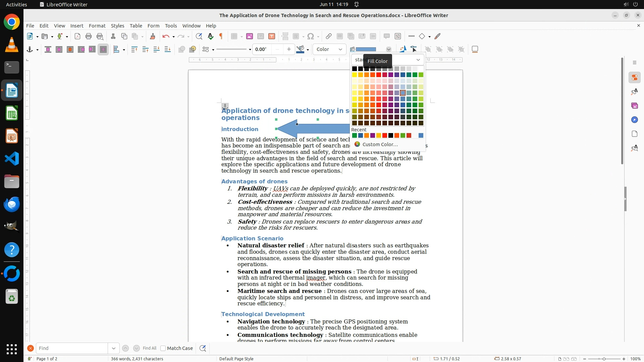The image size is (644, 362).
Task: Enable the Match Case checkbox
Action: [163, 348]
